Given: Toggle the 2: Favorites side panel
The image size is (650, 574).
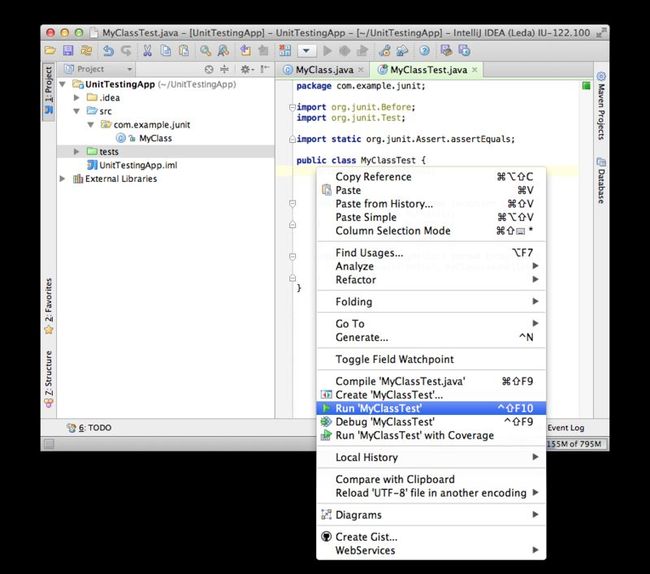Looking at the screenshot, I should (x=49, y=306).
